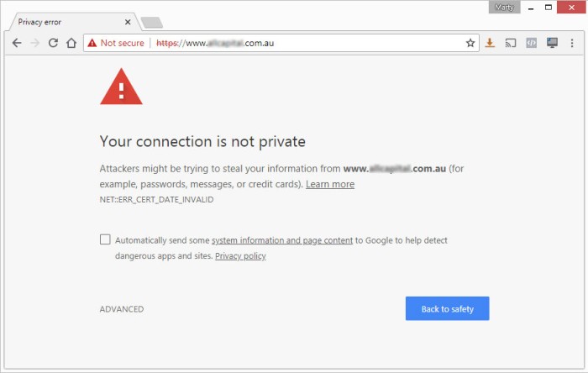Open Chrome's three-dot menu

pos(573,43)
